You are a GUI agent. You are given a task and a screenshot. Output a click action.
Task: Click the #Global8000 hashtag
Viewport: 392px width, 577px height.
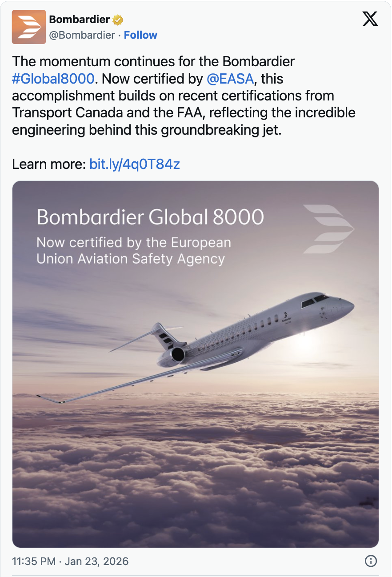[53, 79]
